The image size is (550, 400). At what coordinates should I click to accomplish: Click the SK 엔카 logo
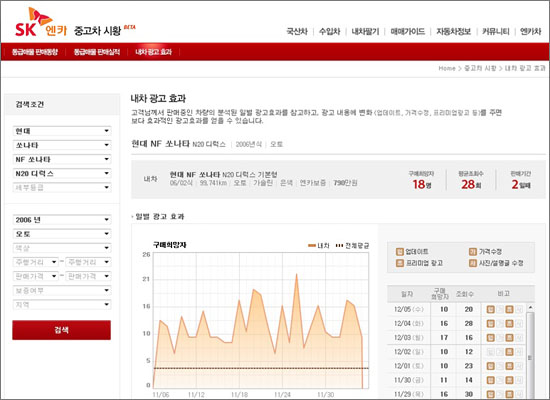click(41, 22)
